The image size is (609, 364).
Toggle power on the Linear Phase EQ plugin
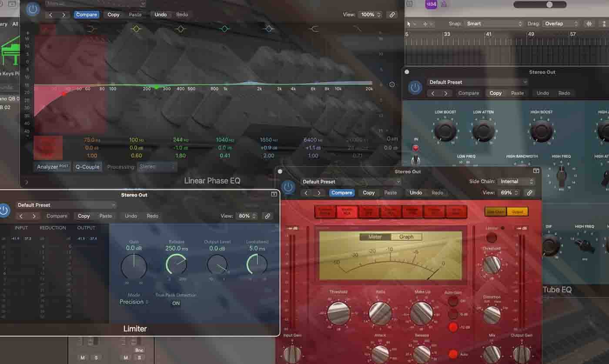(x=32, y=9)
